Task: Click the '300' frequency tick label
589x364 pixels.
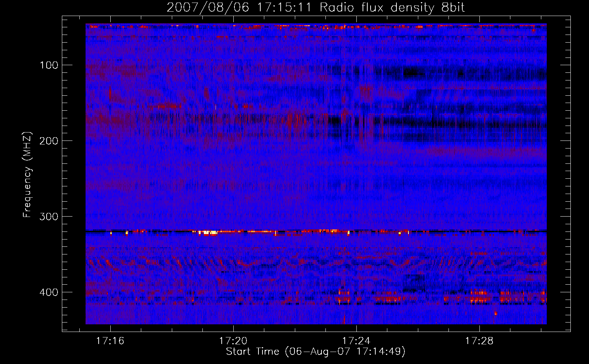Action: click(49, 217)
